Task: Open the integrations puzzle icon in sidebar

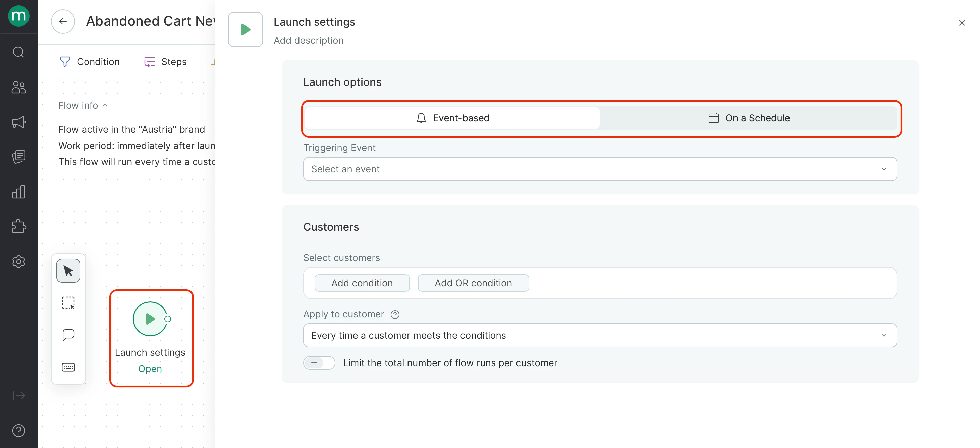Action: point(19,226)
